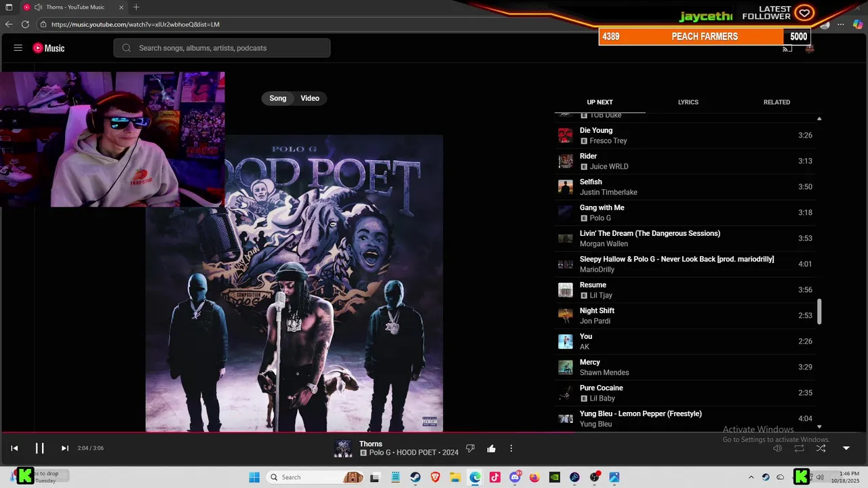Open File Explorer from the taskbar
This screenshot has height=488, width=868.
coord(455,477)
